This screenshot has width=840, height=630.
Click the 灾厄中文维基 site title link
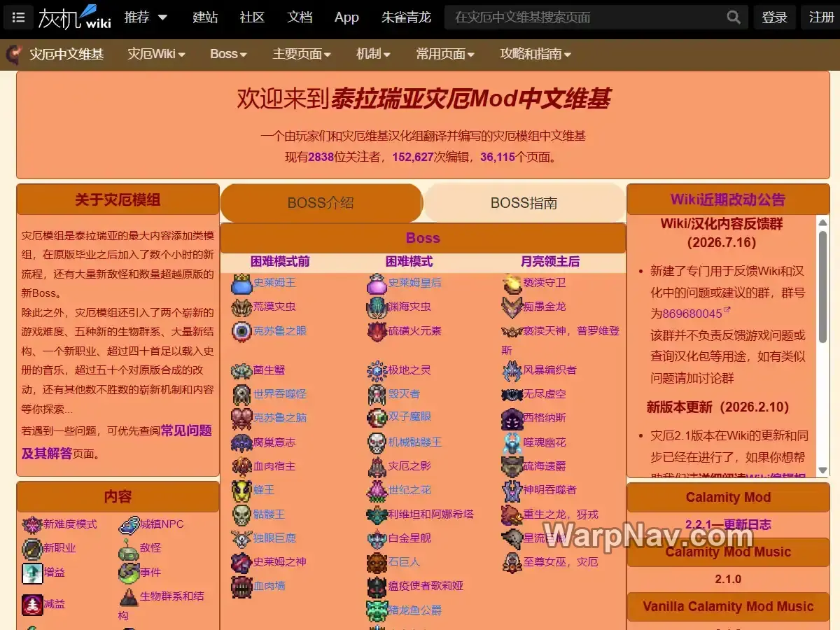pyautogui.click(x=66, y=54)
